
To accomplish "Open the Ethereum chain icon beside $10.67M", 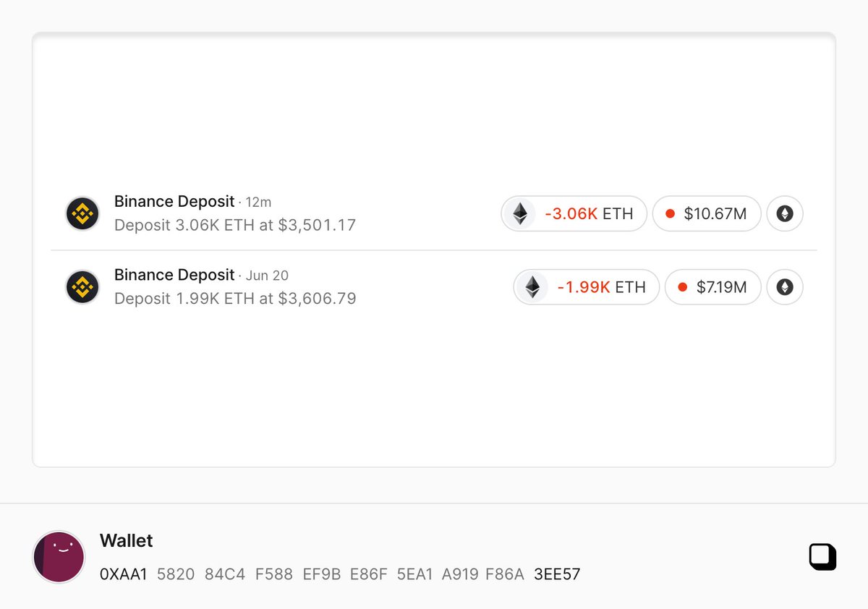I will pos(785,213).
